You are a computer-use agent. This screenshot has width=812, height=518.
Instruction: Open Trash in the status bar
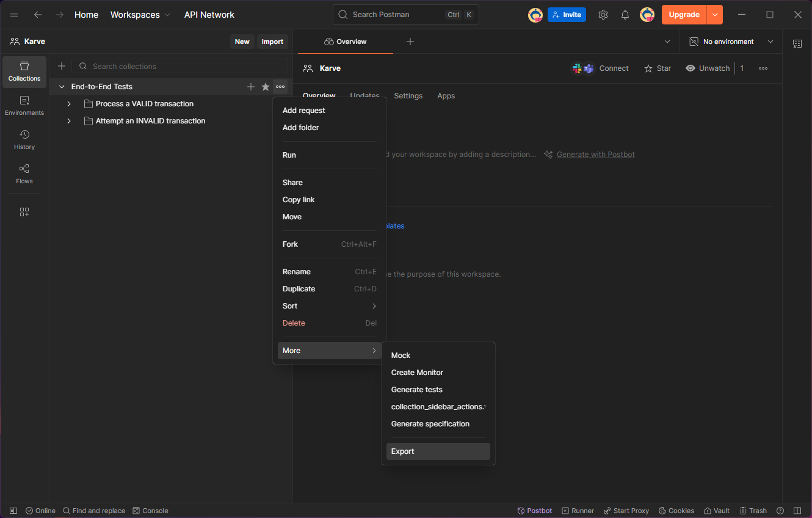[x=753, y=511]
